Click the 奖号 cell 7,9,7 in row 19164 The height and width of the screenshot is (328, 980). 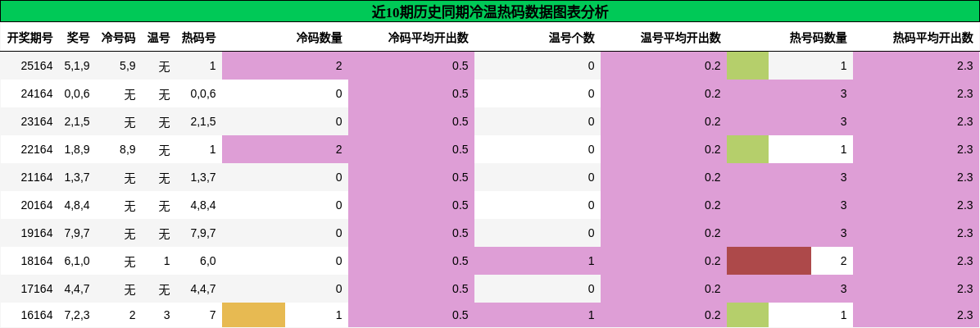coord(77,233)
